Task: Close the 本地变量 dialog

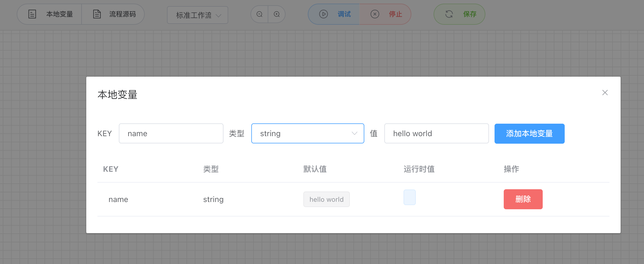Action: (x=605, y=93)
